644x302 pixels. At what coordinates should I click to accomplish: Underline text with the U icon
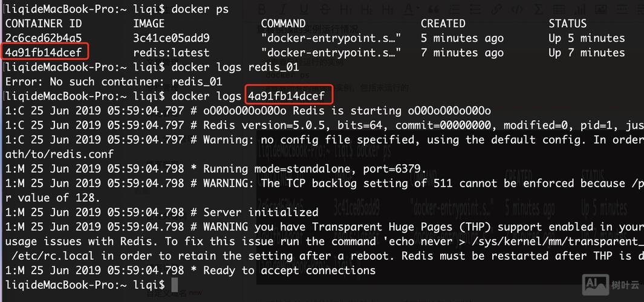pos(304,10)
